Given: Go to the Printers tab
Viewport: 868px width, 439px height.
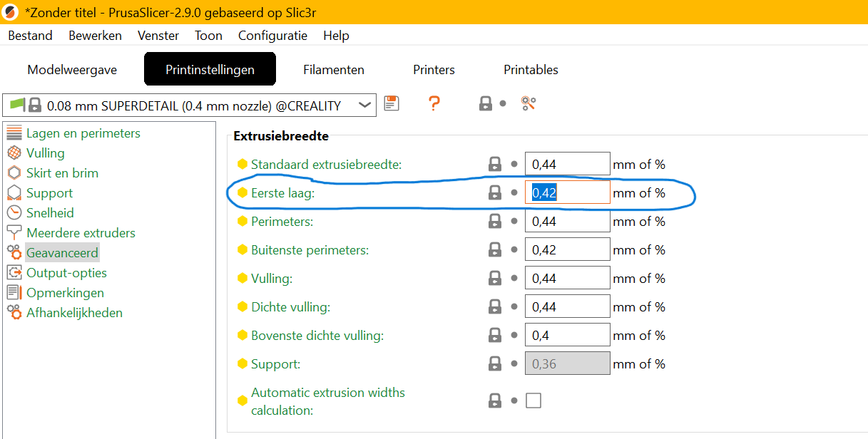Looking at the screenshot, I should tap(434, 70).
